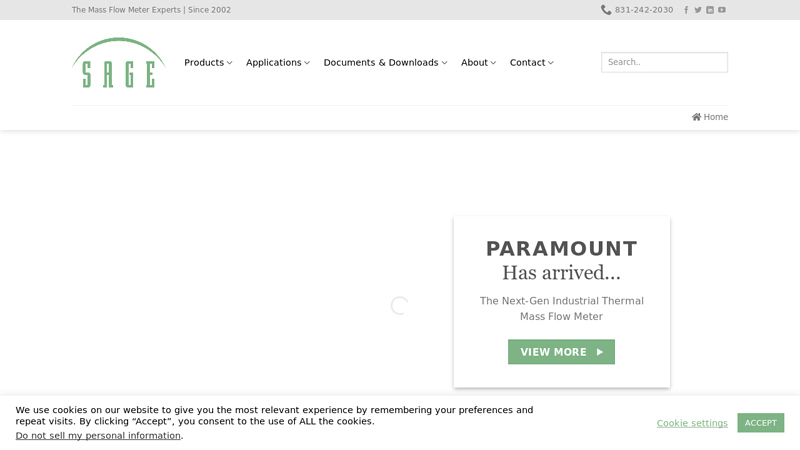Expand the Products dropdown menu
This screenshot has height=450, width=800.
pos(208,62)
